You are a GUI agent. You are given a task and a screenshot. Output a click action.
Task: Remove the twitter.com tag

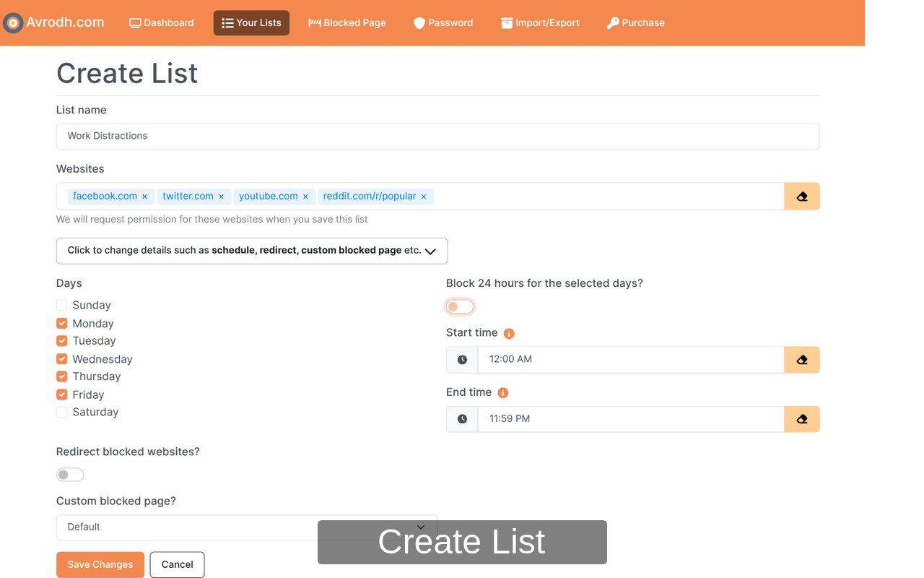click(221, 197)
